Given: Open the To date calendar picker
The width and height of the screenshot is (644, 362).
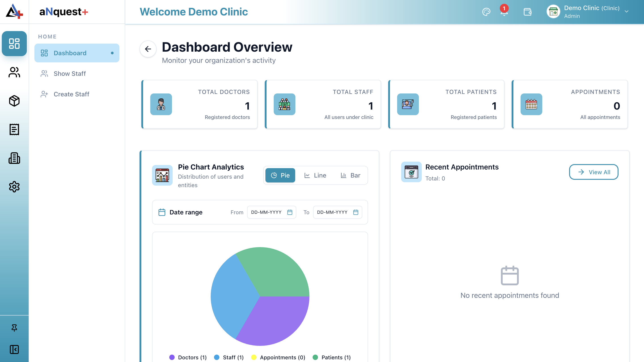Looking at the screenshot, I should point(356,212).
